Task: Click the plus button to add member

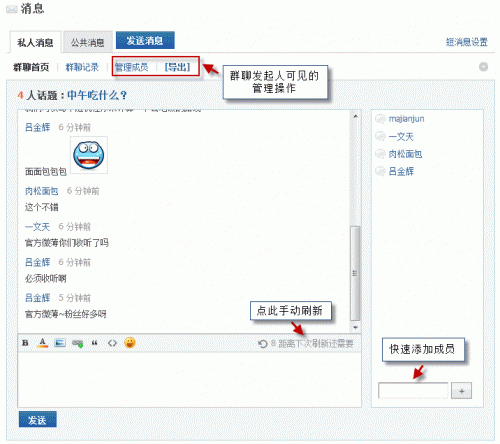Action: click(x=461, y=391)
